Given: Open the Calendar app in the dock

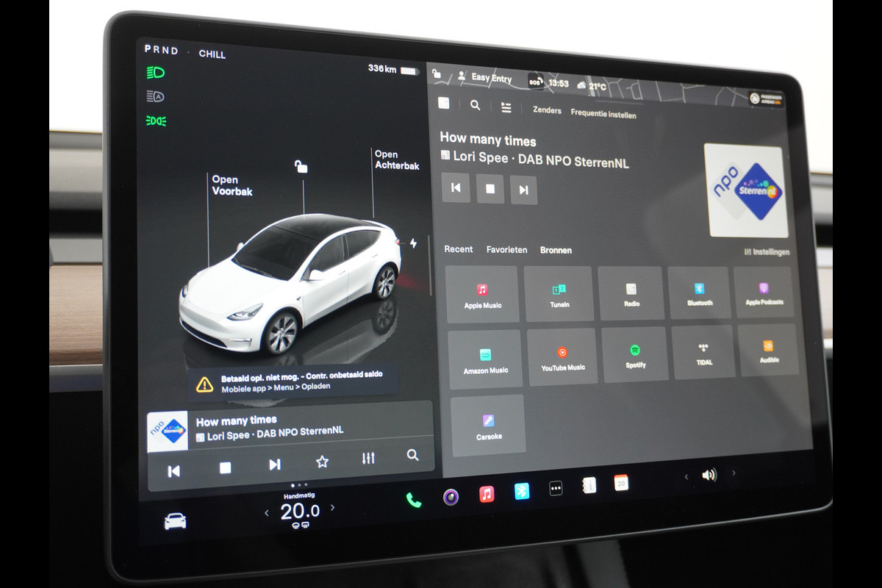Looking at the screenshot, I should (x=621, y=483).
